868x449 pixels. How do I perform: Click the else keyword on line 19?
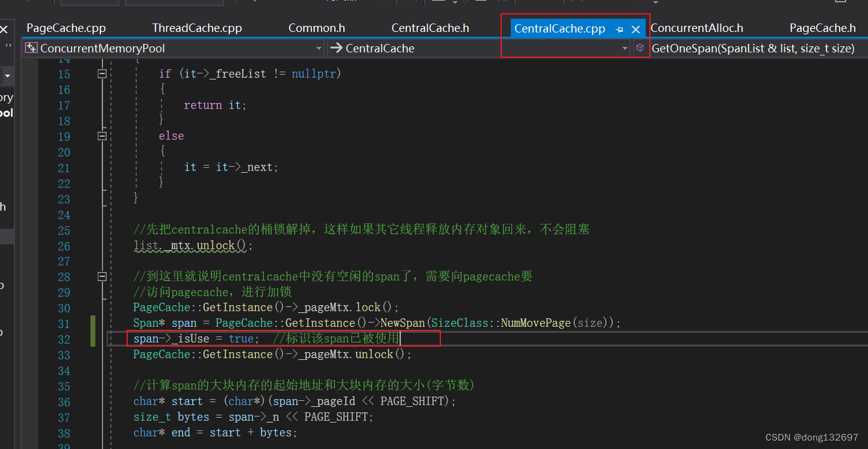[171, 136]
